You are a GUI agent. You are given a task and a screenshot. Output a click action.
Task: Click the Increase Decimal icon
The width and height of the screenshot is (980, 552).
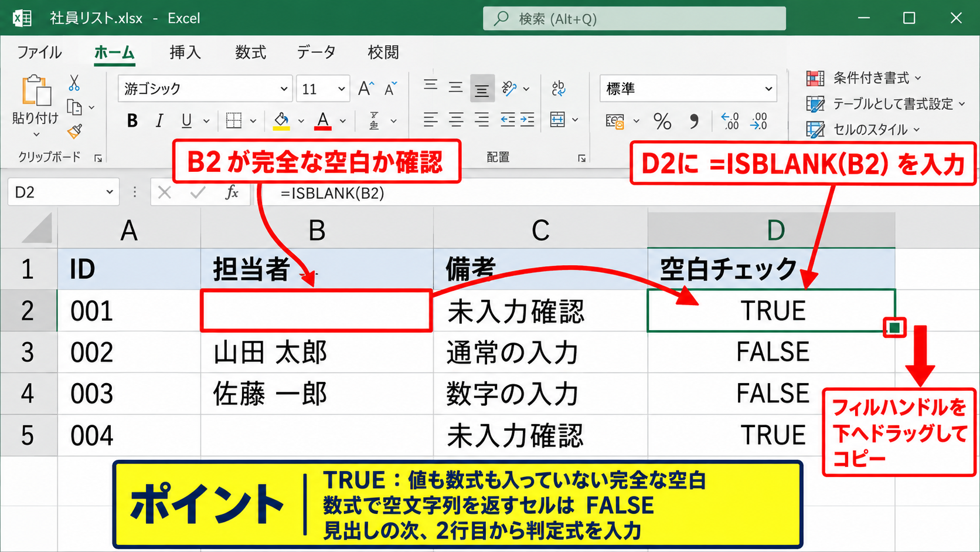pyautogui.click(x=730, y=121)
